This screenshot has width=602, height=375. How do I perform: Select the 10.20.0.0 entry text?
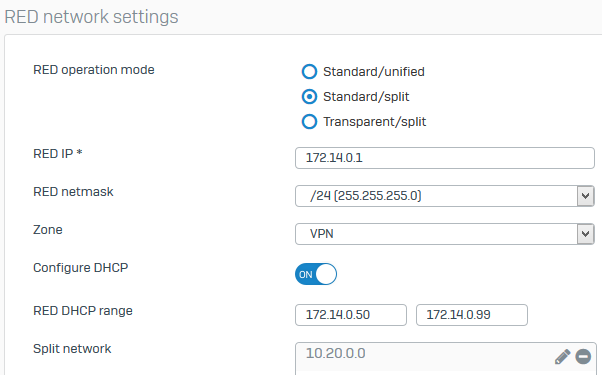pyautogui.click(x=335, y=353)
